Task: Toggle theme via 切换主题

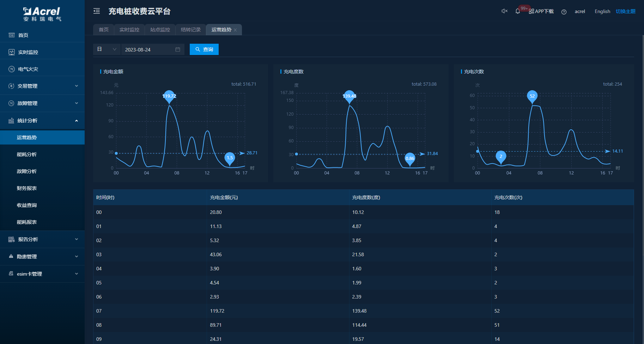Action: tap(625, 11)
